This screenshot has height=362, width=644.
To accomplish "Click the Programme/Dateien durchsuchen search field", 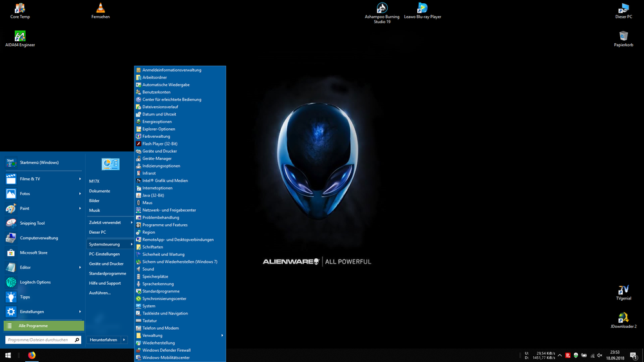I will coord(39,339).
